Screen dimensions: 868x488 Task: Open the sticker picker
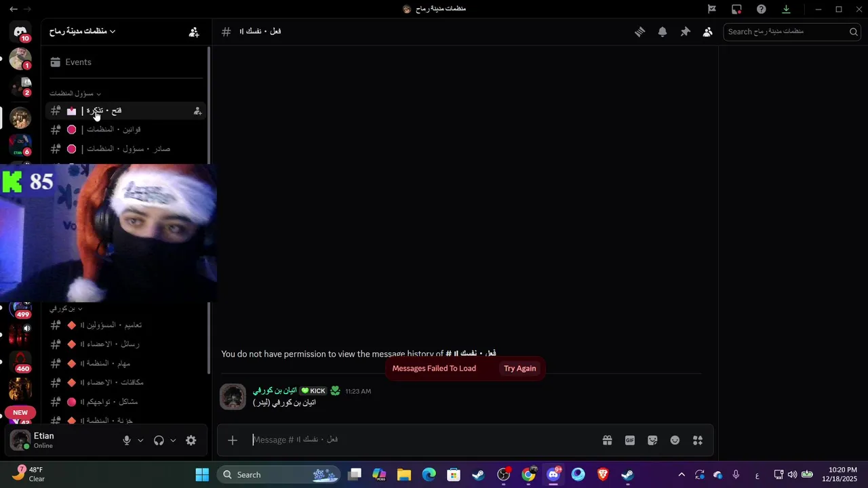tap(652, 441)
